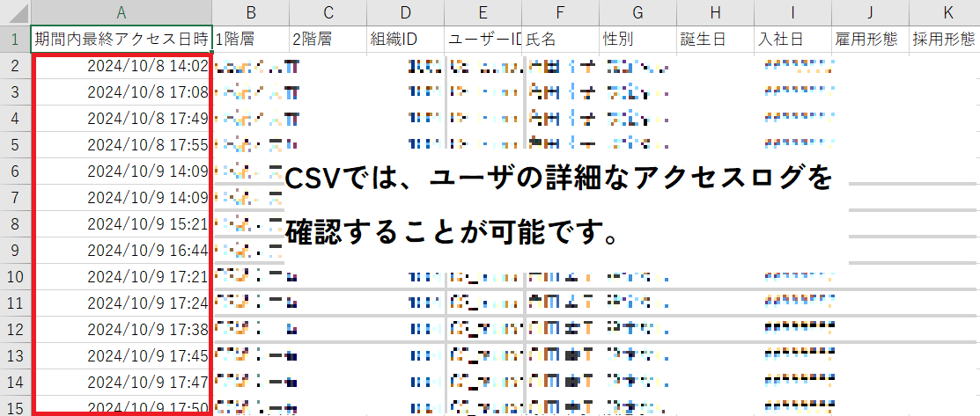Select row 7 header number
The image size is (980, 416).
(15, 197)
